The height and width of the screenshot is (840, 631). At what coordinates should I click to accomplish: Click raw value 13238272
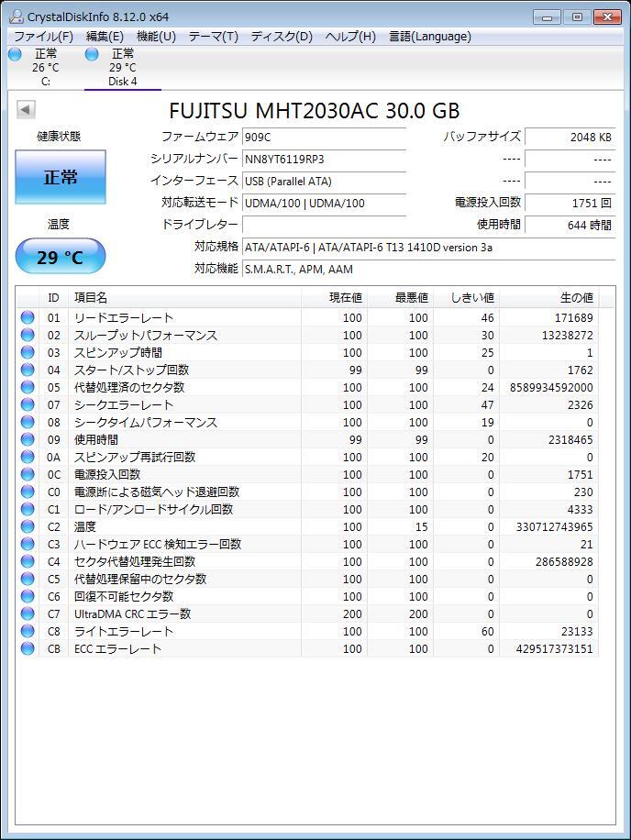[567, 336]
